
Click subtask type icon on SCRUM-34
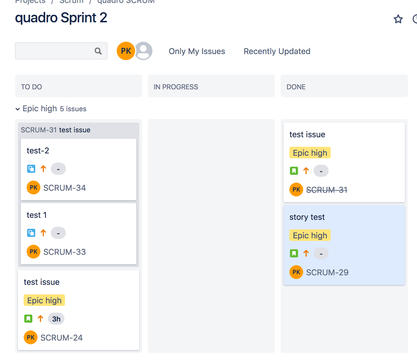coord(31,169)
